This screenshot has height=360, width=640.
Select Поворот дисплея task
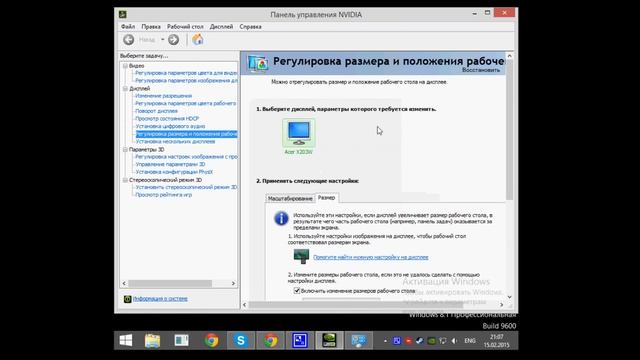[156, 111]
